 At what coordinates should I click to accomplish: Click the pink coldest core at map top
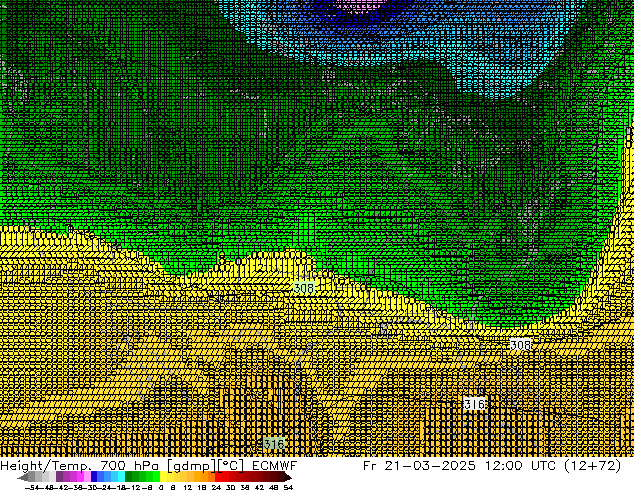coord(360,5)
